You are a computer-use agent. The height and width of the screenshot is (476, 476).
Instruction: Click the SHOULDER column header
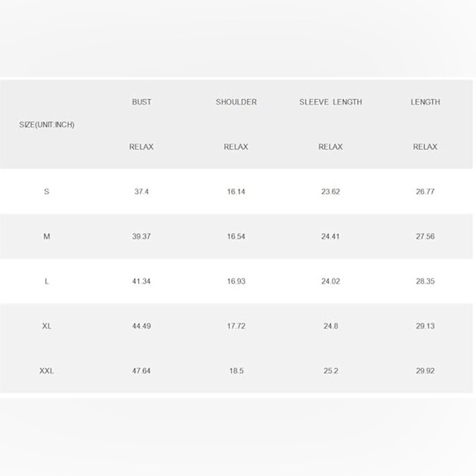point(236,102)
